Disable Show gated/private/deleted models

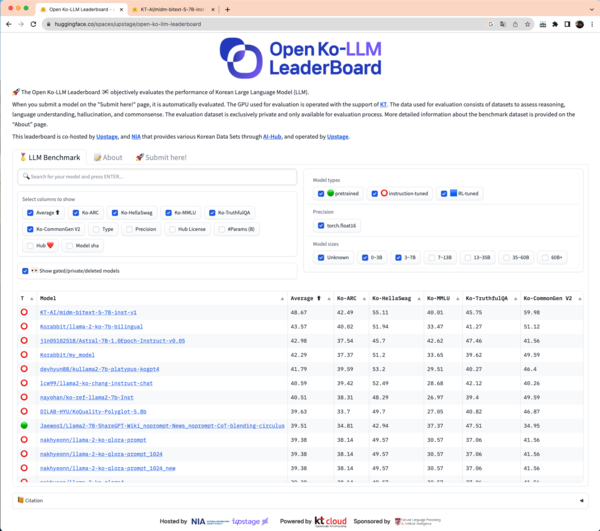click(x=26, y=270)
